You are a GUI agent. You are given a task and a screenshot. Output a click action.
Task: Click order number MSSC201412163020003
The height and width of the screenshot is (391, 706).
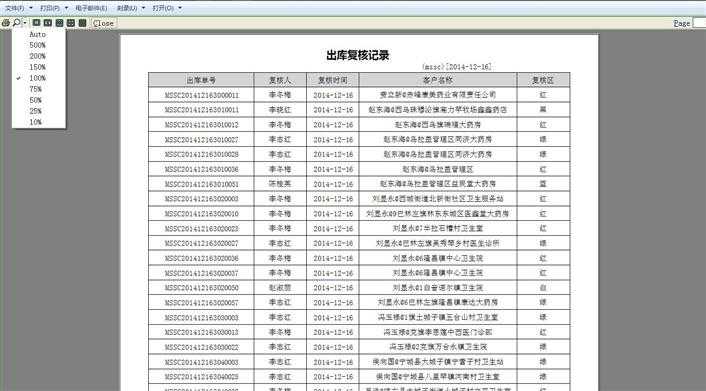tap(202, 199)
